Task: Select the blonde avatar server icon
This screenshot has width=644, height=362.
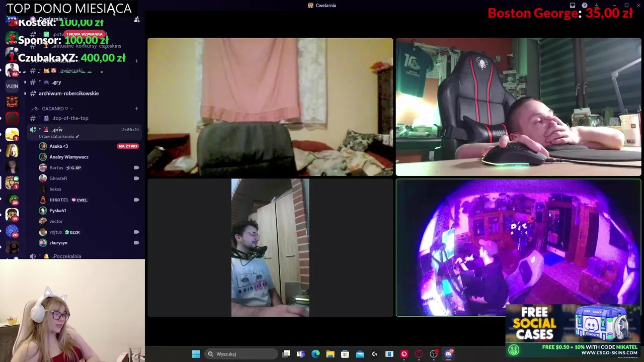Action: tap(12, 150)
